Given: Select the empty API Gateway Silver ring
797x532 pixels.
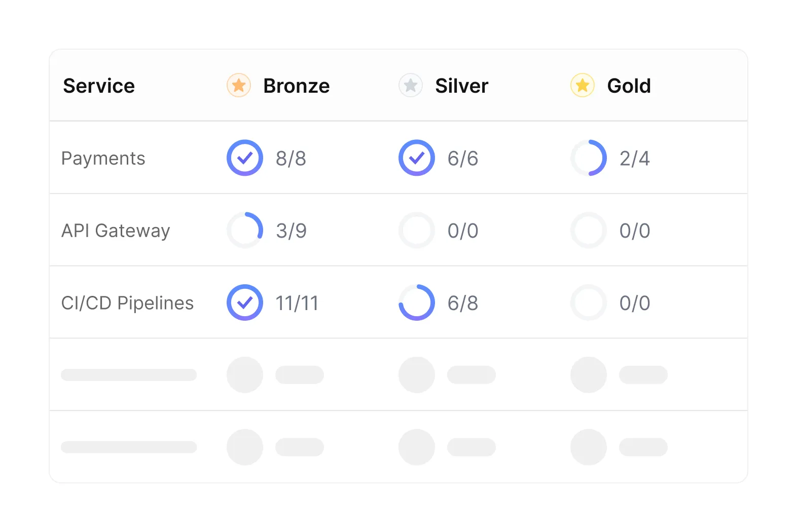Looking at the screenshot, I should (417, 230).
